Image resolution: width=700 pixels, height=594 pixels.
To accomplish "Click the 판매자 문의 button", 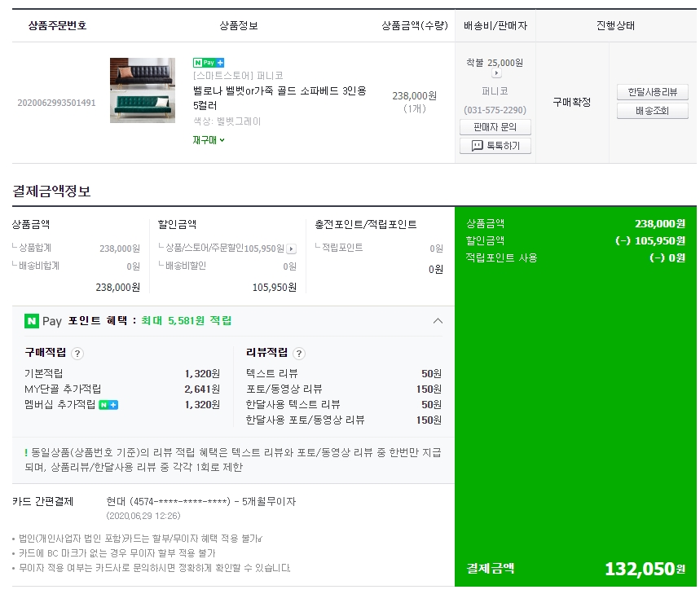I will pos(495,127).
